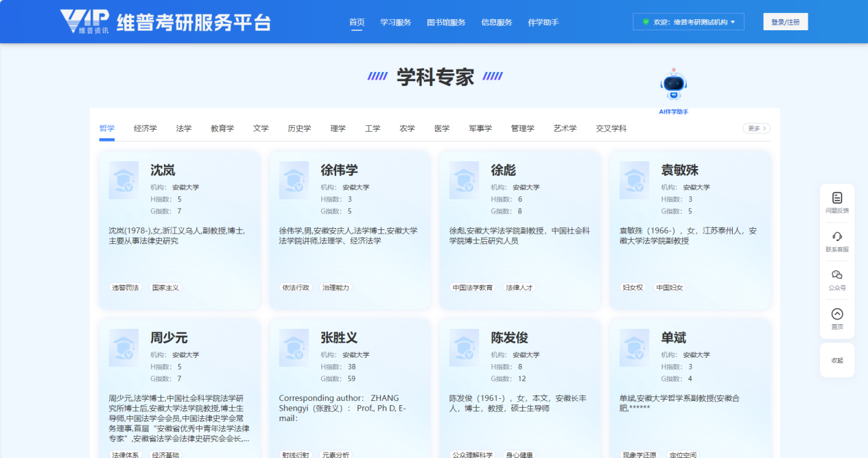The height and width of the screenshot is (458, 868).
Task: Open 学习服务 in top navigation
Action: click(396, 22)
